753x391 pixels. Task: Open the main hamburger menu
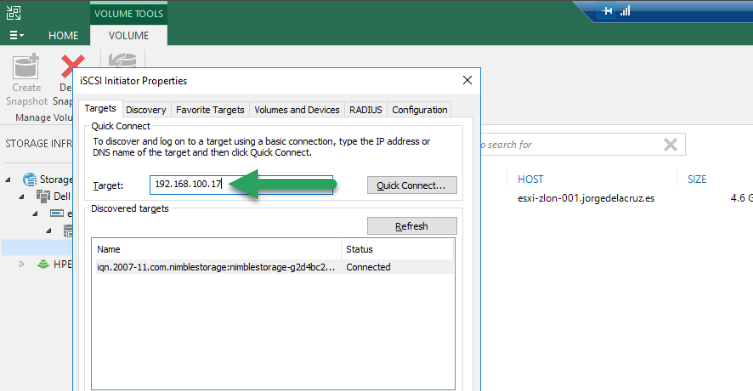(16, 35)
